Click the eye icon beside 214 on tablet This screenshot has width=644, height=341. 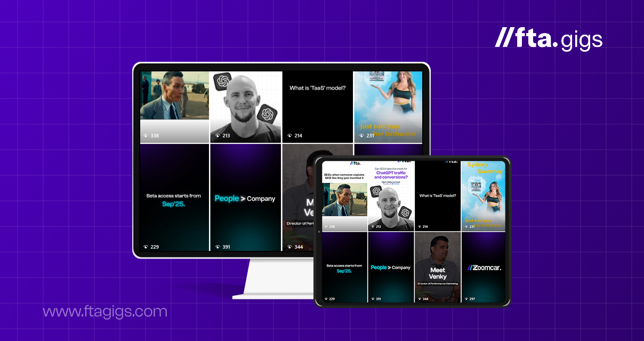pos(418,226)
